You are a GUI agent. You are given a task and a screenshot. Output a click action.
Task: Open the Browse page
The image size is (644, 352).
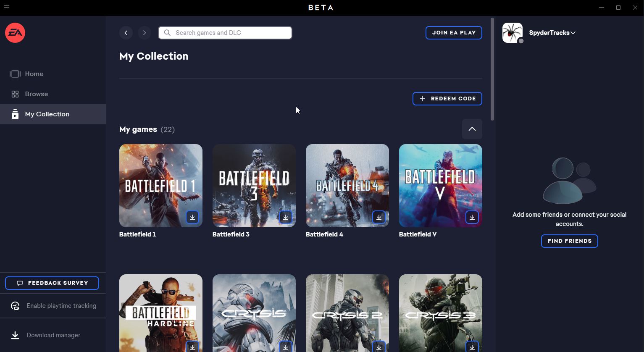(x=53, y=94)
